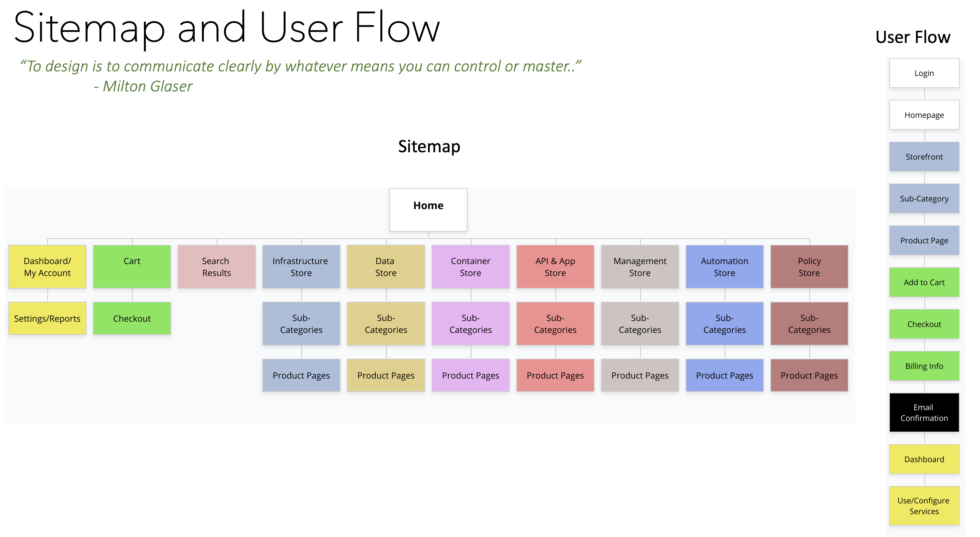Click the black Email Confirmation box

click(924, 412)
